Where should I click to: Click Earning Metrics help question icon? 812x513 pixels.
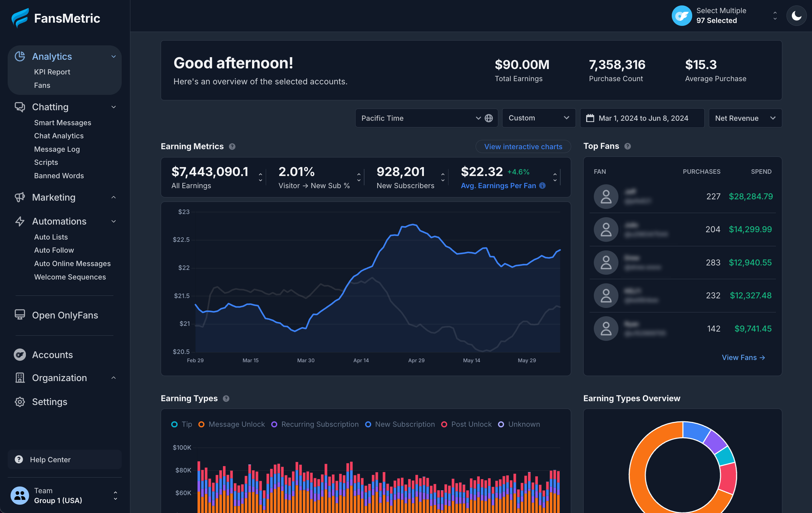pos(232,146)
